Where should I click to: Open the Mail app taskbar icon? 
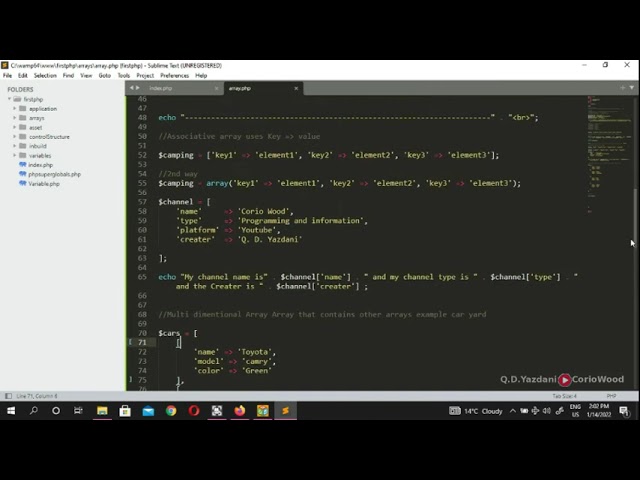(148, 411)
